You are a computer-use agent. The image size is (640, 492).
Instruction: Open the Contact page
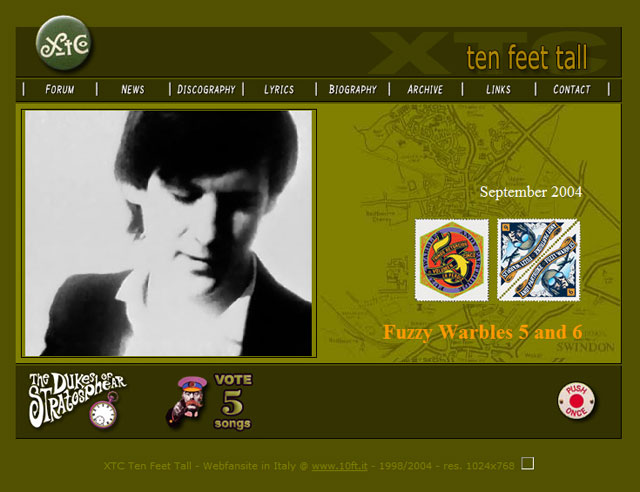coord(571,89)
